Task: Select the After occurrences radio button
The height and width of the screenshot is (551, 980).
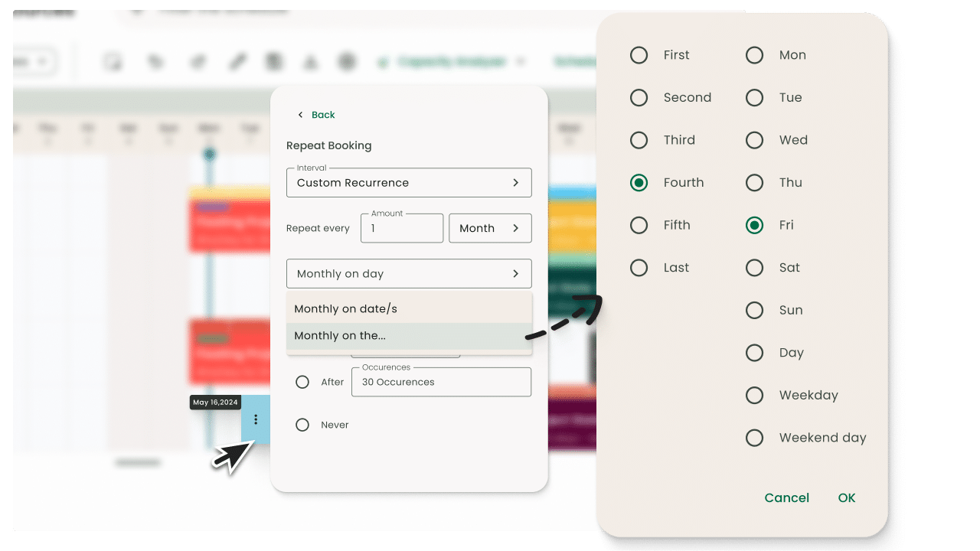Action: coord(302,382)
